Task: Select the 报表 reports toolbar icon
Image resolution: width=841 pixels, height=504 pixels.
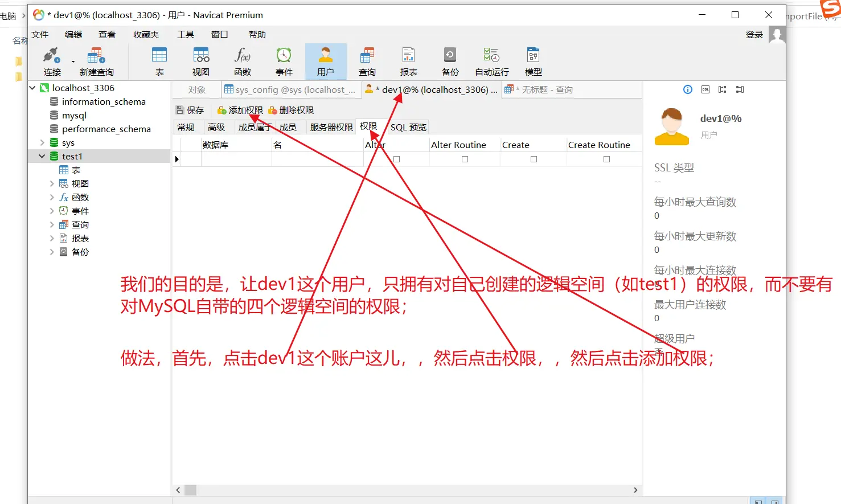Action: tap(409, 62)
